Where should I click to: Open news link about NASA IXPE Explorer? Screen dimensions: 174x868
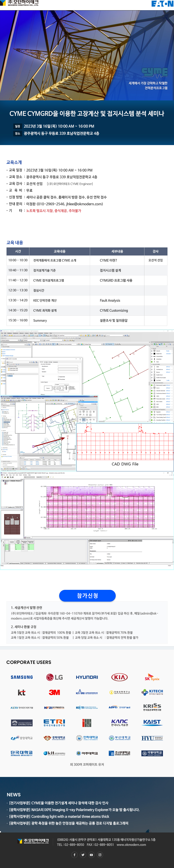point(74,809)
